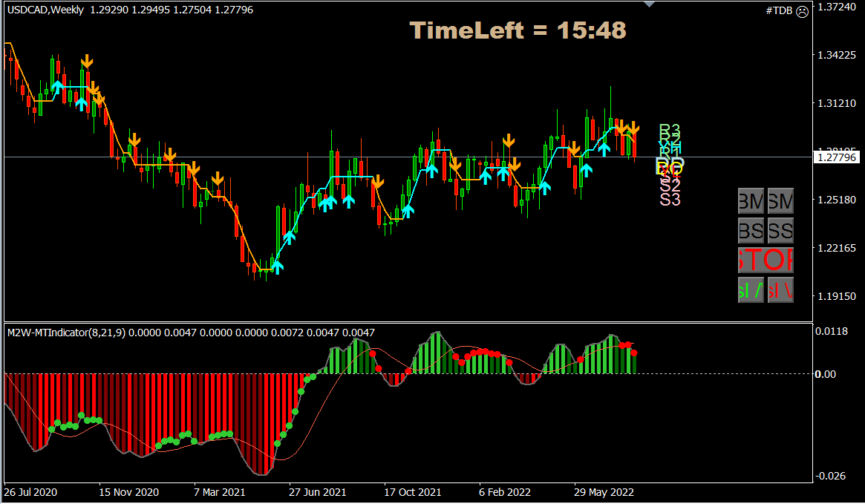Click the red sl \ stop-loss icon

click(x=780, y=289)
